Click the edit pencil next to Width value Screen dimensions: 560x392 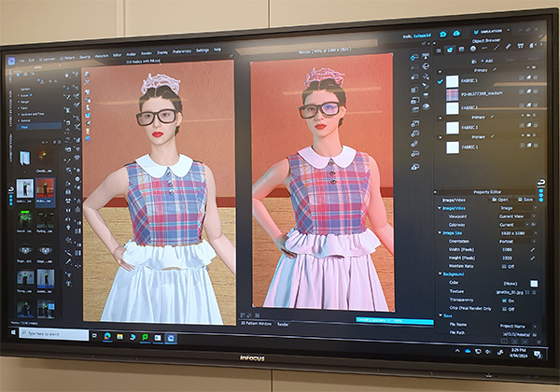coord(535,248)
